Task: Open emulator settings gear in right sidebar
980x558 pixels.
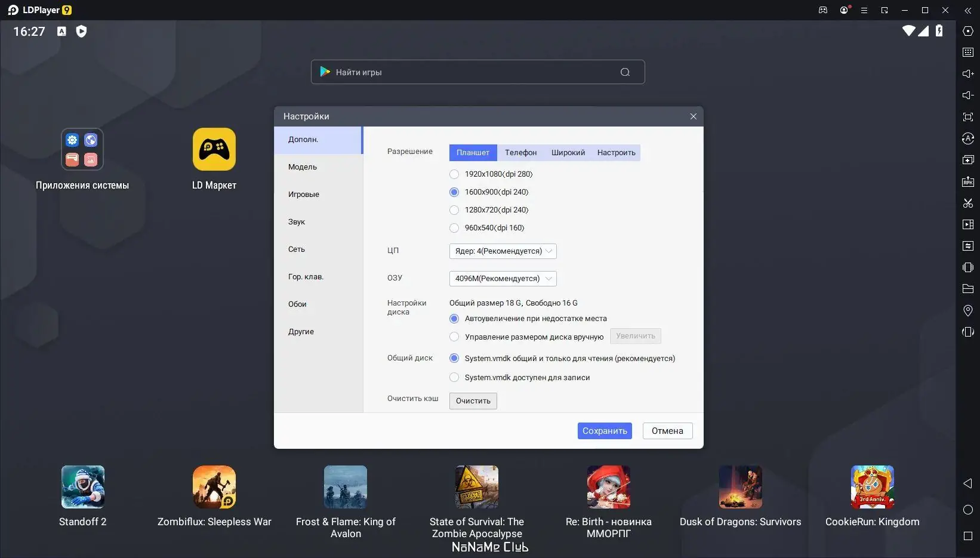Action: [968, 31]
